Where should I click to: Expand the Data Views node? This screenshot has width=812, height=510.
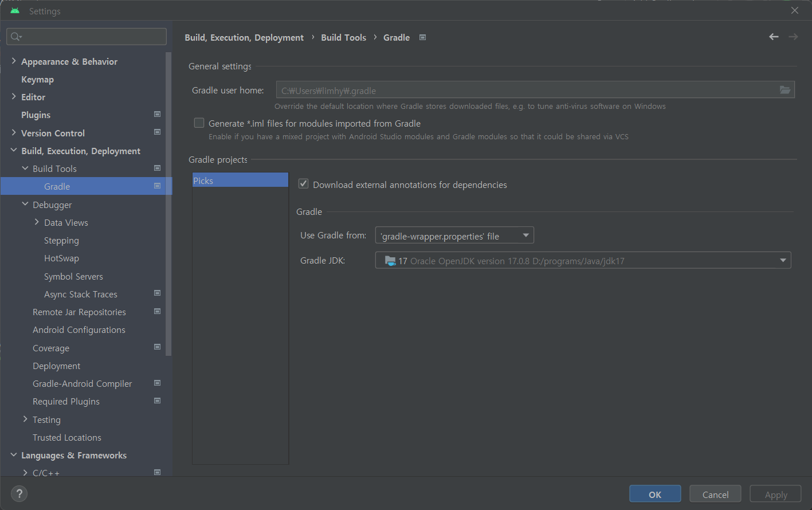coord(37,222)
